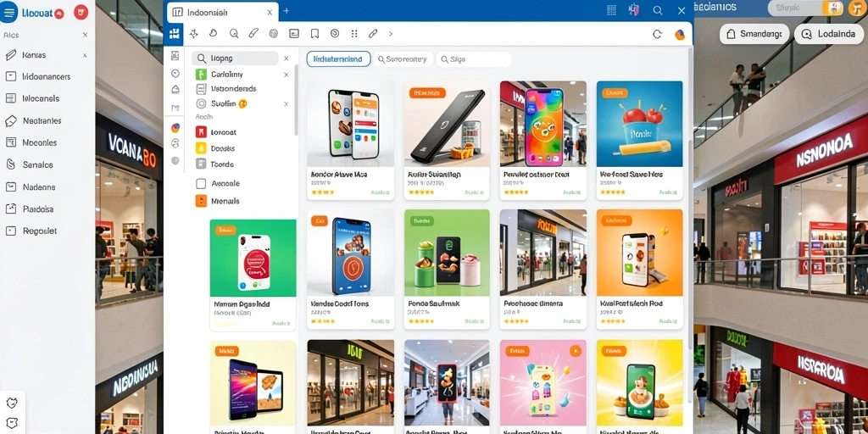Image resolution: width=868 pixels, height=434 pixels.
Task: Expand more toolbar tools with the chevron
Action: point(390,34)
